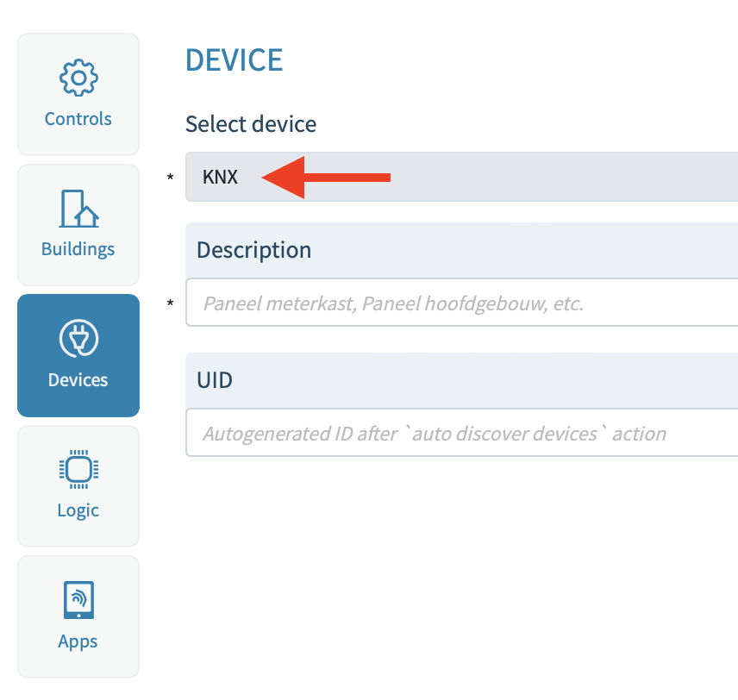Click the Controls gear icon
The width and height of the screenshot is (738, 700).
[x=78, y=79]
